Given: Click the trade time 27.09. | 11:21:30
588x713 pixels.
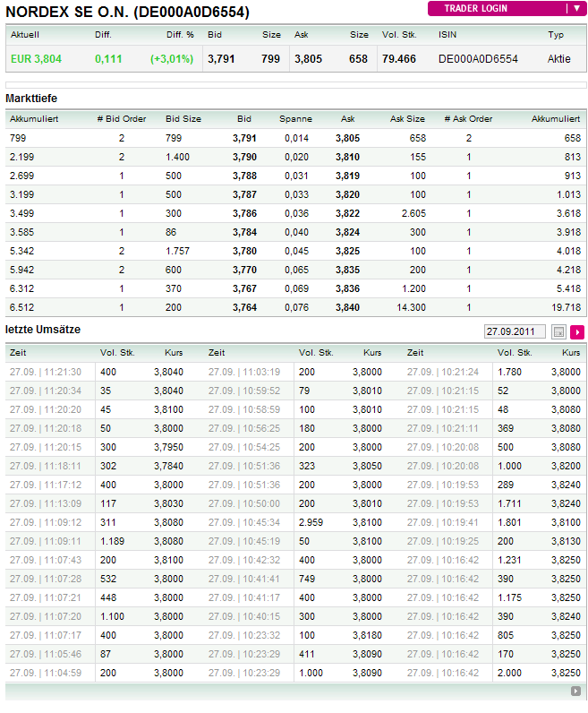Looking at the screenshot, I should 46,372.
